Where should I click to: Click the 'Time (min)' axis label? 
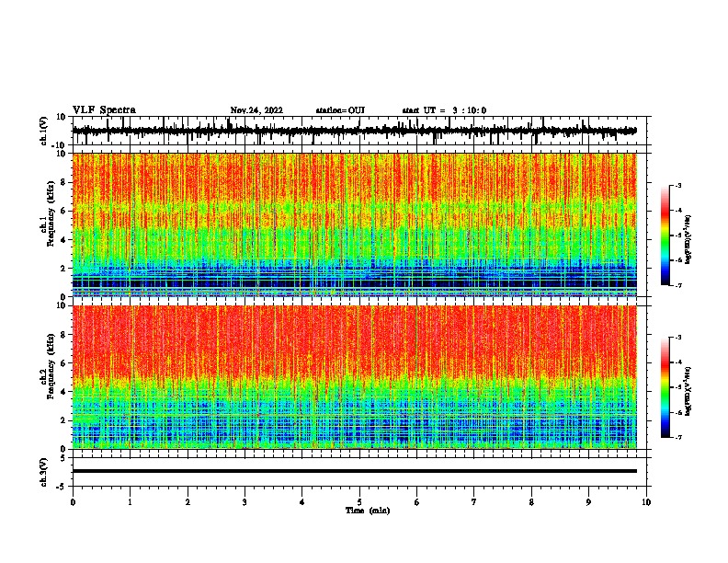[368, 511]
